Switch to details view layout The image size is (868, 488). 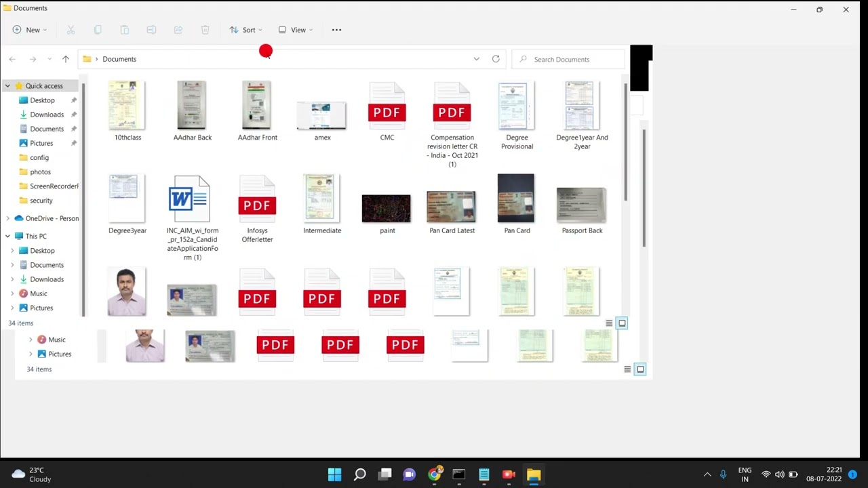click(x=609, y=323)
